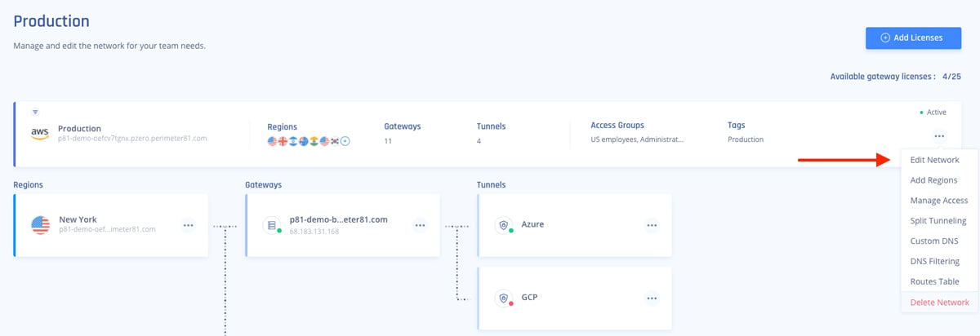
Task: Open GCP tunnel options menu
Action: [652, 298]
